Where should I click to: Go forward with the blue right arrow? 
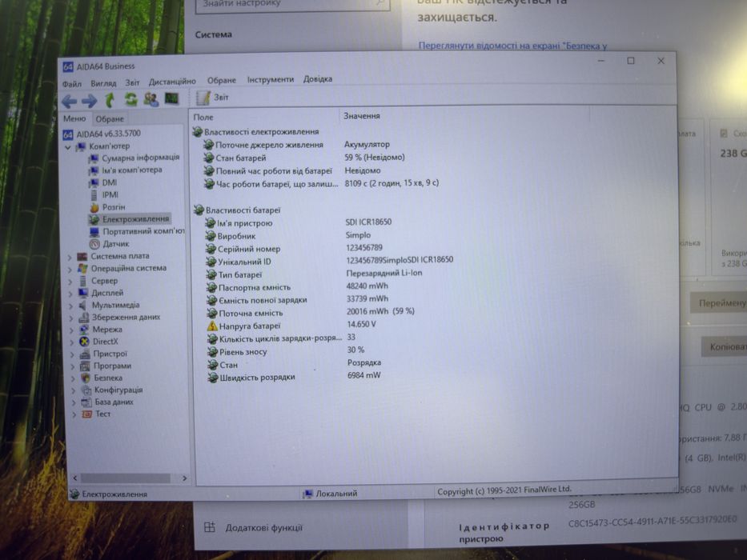coord(90,101)
